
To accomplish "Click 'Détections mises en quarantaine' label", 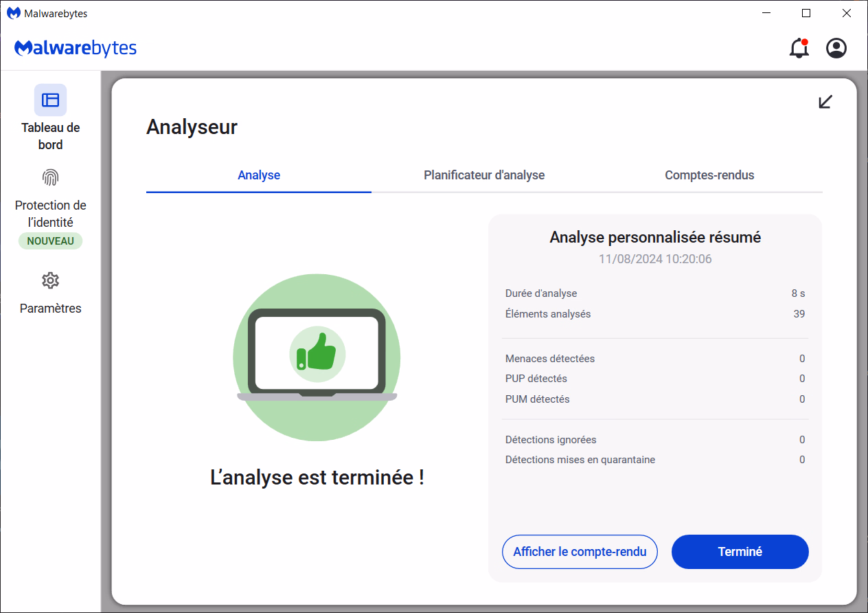I will 580,460.
